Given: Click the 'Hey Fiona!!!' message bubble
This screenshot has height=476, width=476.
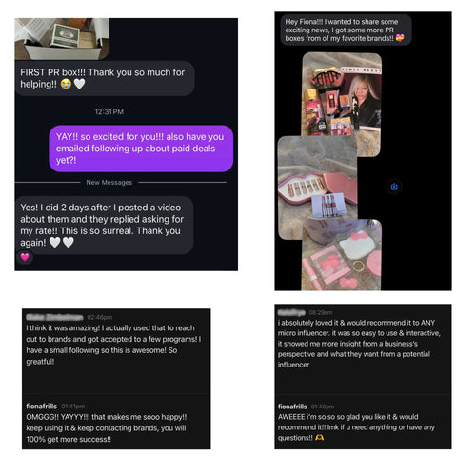Looking at the screenshot, I should 346,30.
